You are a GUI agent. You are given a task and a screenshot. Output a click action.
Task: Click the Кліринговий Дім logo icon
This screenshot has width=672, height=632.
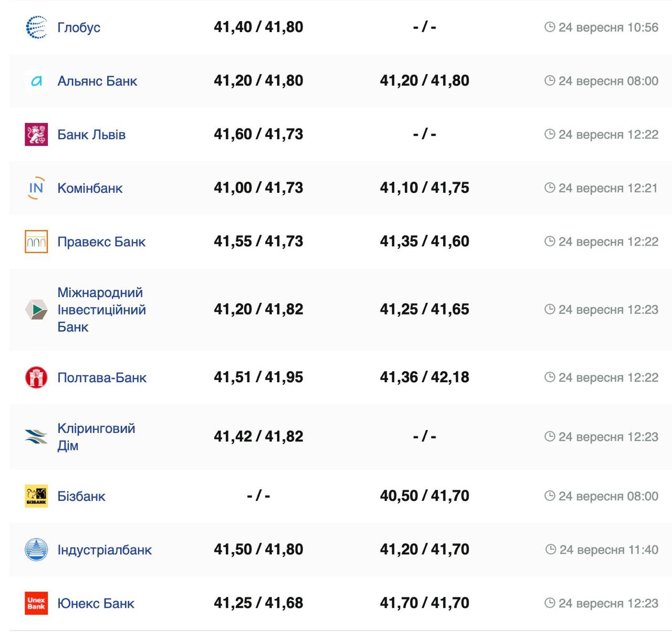[36, 436]
